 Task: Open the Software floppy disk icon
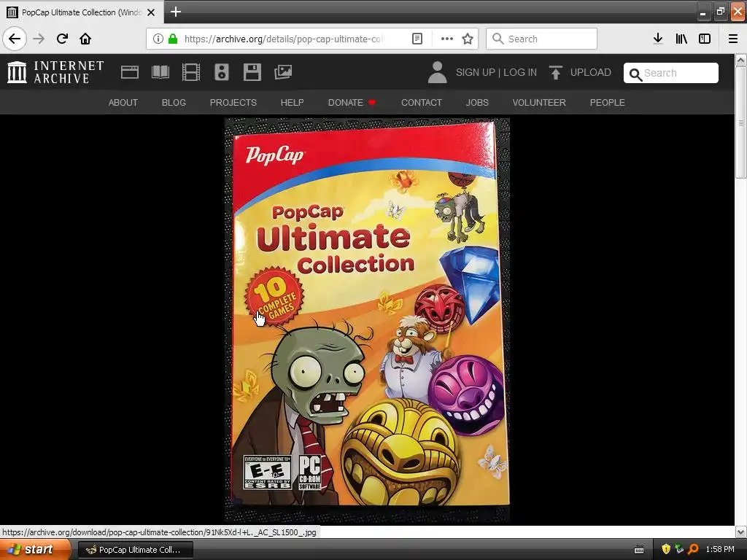252,72
